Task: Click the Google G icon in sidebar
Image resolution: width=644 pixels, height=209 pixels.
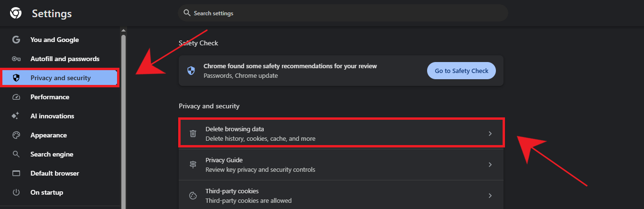Action: 16,40
